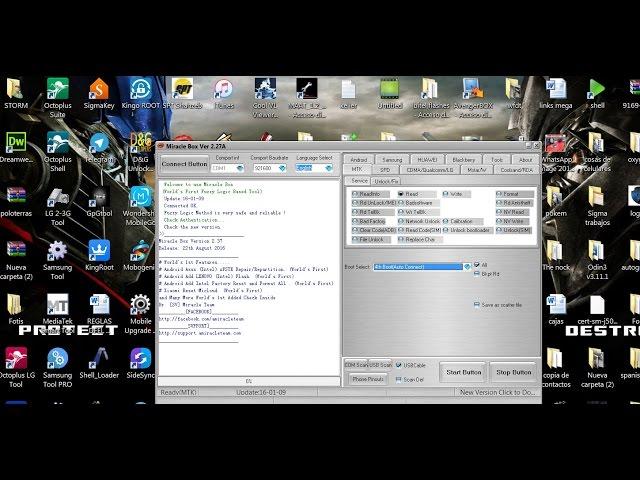The width and height of the screenshot is (640, 480).
Task: Toggle the Scan Def checkbox
Action: point(410,380)
